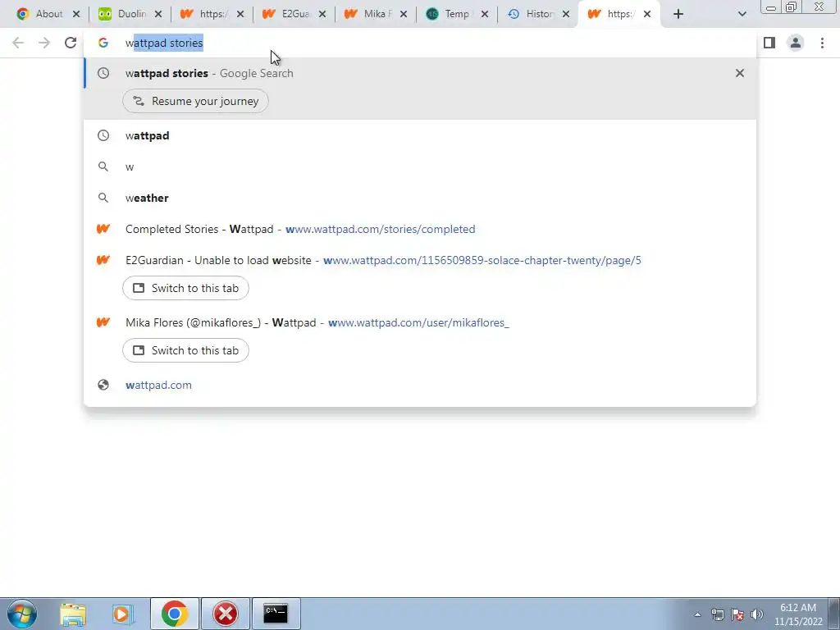Switch to the Mika Flores tab

(x=368, y=14)
